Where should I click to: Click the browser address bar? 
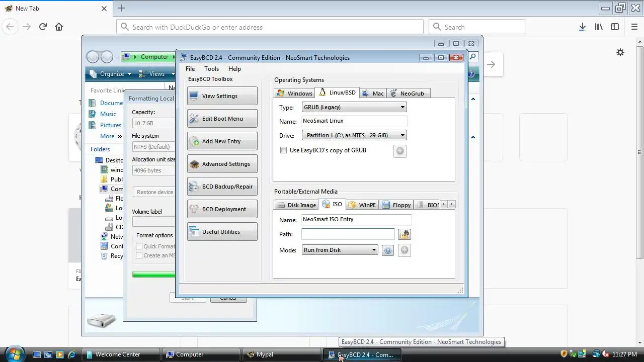270,27
